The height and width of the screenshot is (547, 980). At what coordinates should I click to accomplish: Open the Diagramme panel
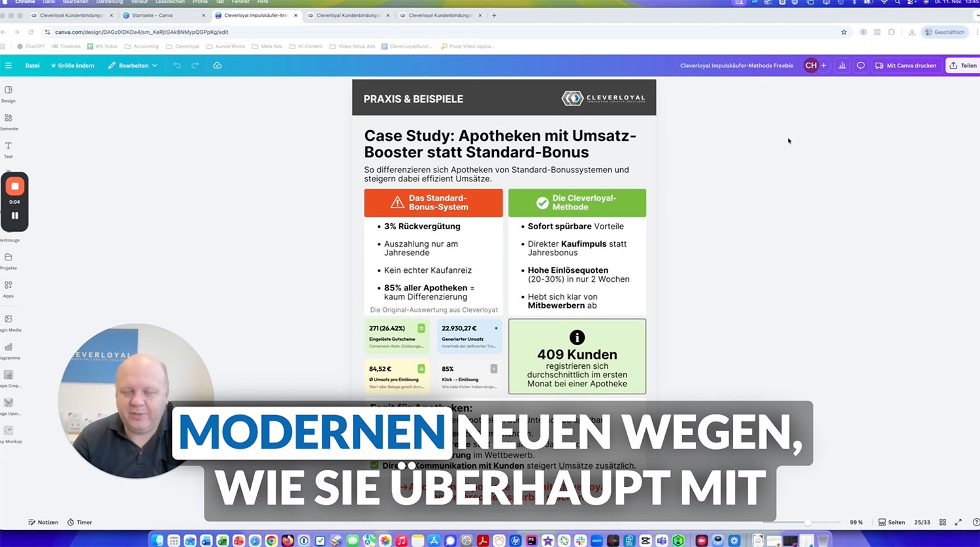click(9, 352)
